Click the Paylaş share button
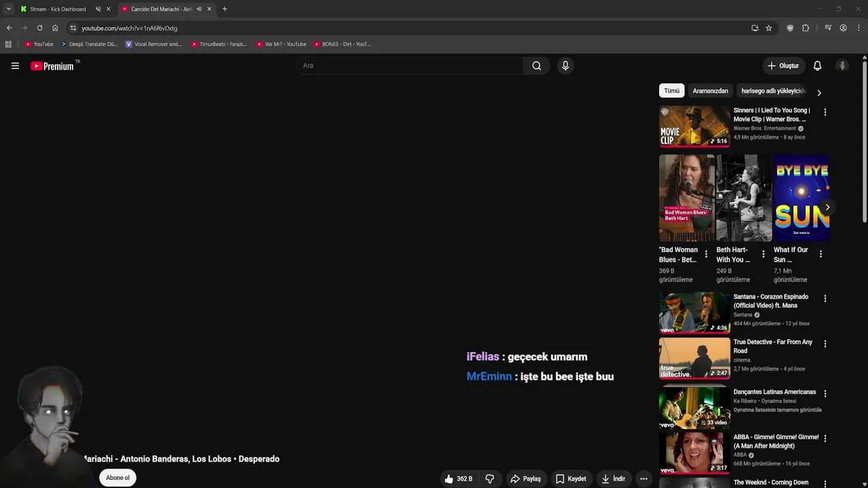868x488 pixels. 526,479
